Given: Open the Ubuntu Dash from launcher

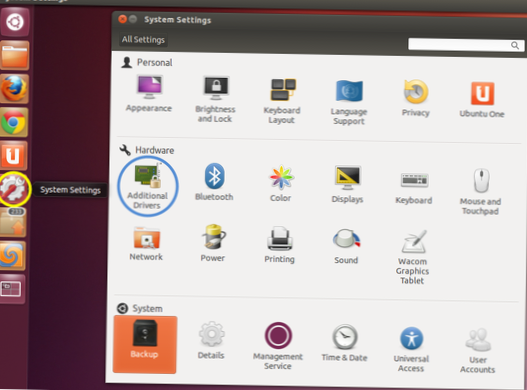Looking at the screenshot, I should click(15, 22).
